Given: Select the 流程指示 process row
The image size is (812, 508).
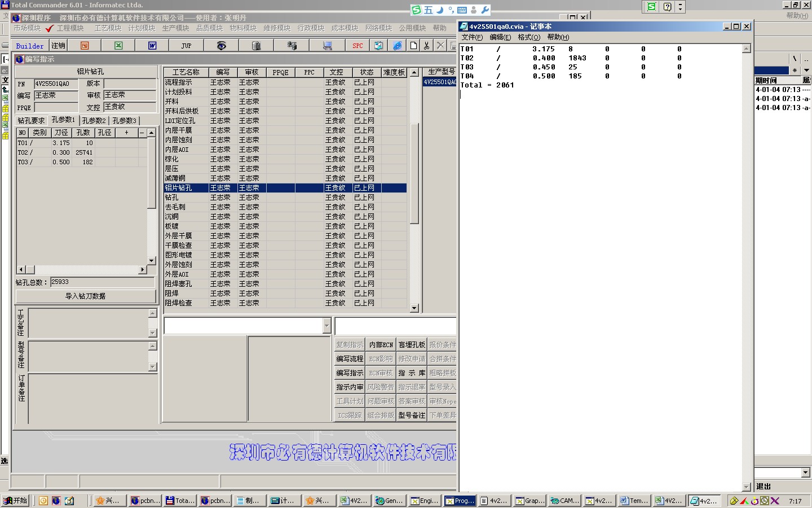Looking at the screenshot, I should pyautogui.click(x=285, y=82).
